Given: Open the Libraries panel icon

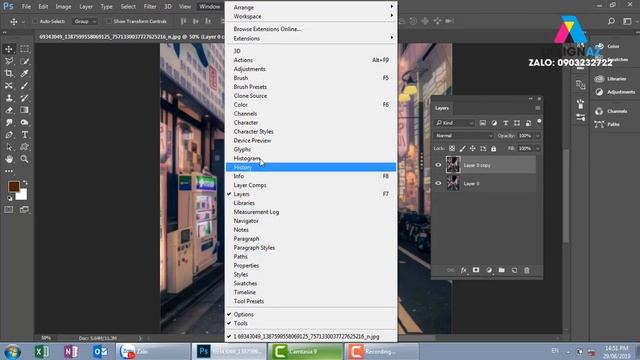Looking at the screenshot, I should click(x=599, y=79).
